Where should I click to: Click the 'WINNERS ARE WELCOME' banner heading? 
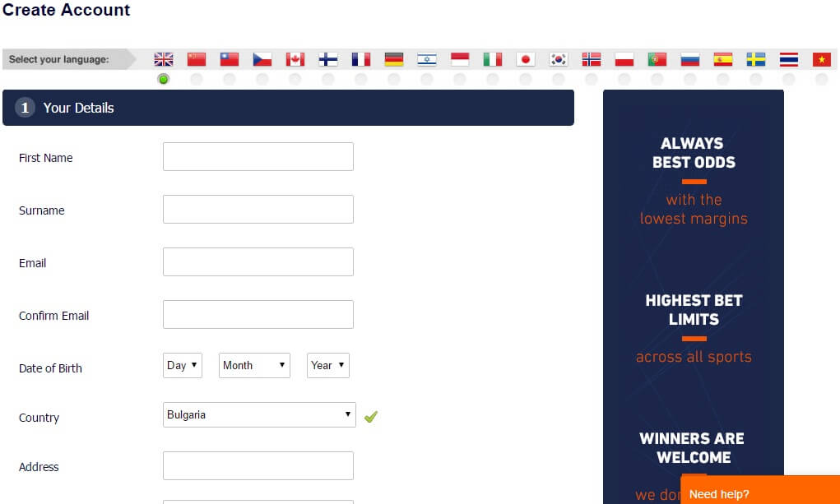[x=693, y=448]
